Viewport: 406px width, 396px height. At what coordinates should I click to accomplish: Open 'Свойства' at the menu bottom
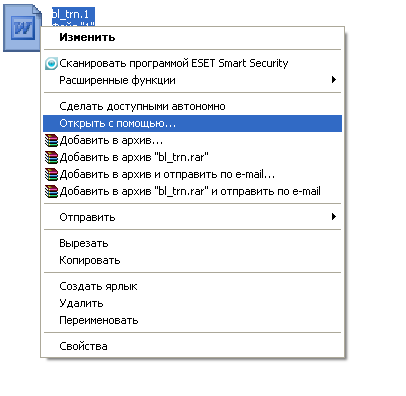[193, 346]
